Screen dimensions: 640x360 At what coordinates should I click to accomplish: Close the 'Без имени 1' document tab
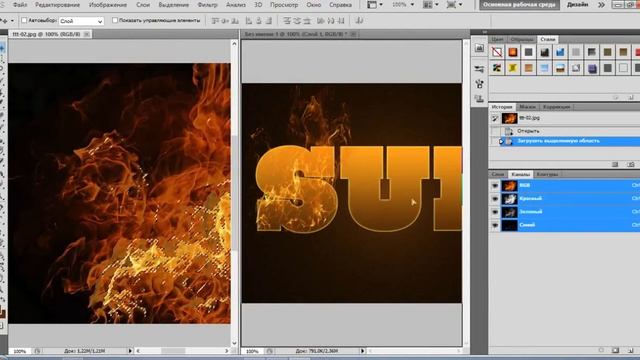click(x=353, y=34)
